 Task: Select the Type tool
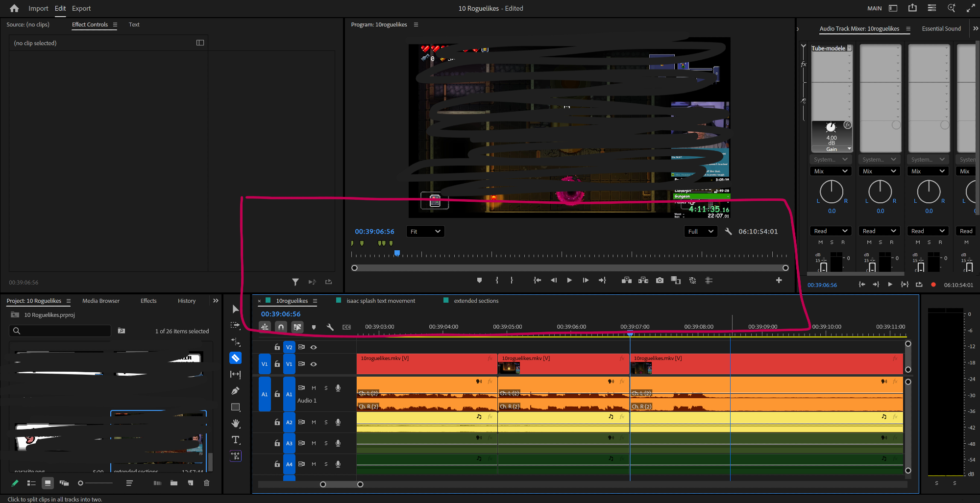click(236, 440)
